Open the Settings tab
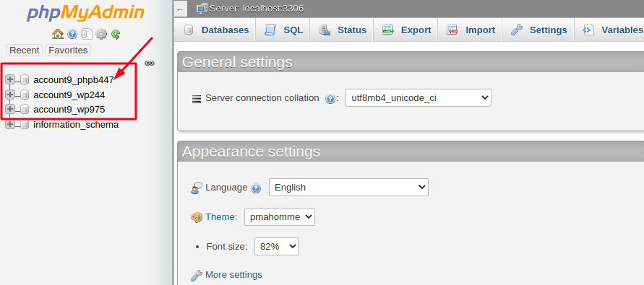Image resolution: width=644 pixels, height=285 pixels. point(538,30)
